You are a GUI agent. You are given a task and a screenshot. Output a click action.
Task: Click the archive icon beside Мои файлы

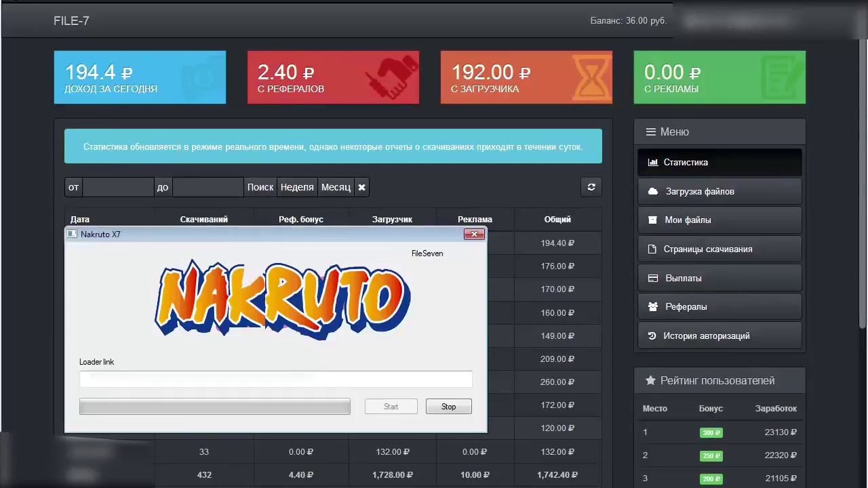point(652,220)
